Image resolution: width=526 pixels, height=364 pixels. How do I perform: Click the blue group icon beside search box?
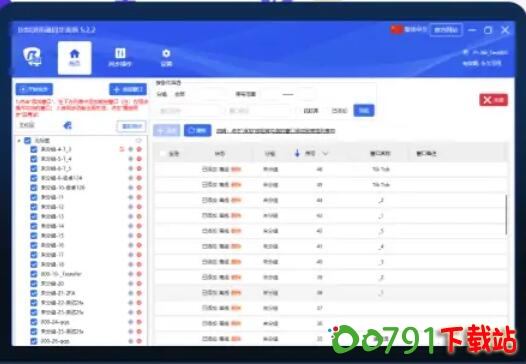point(67,125)
